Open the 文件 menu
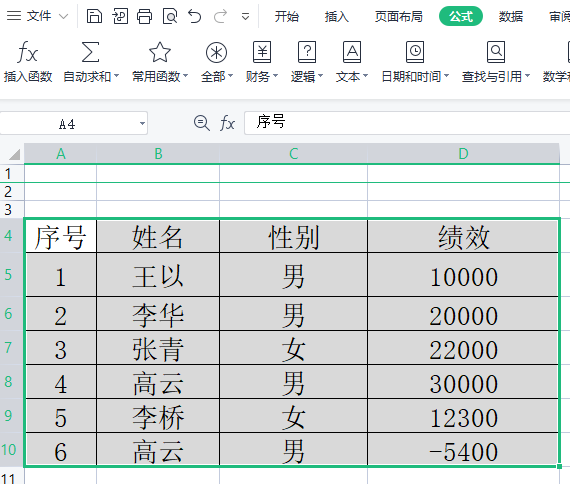 (x=39, y=16)
